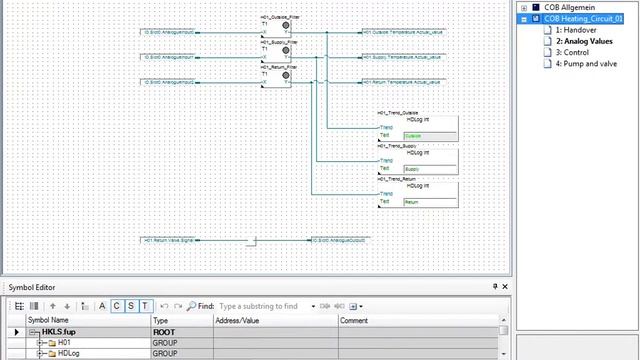Sort by the Type column header
Viewport: 640px width, 360px height.
(182, 320)
